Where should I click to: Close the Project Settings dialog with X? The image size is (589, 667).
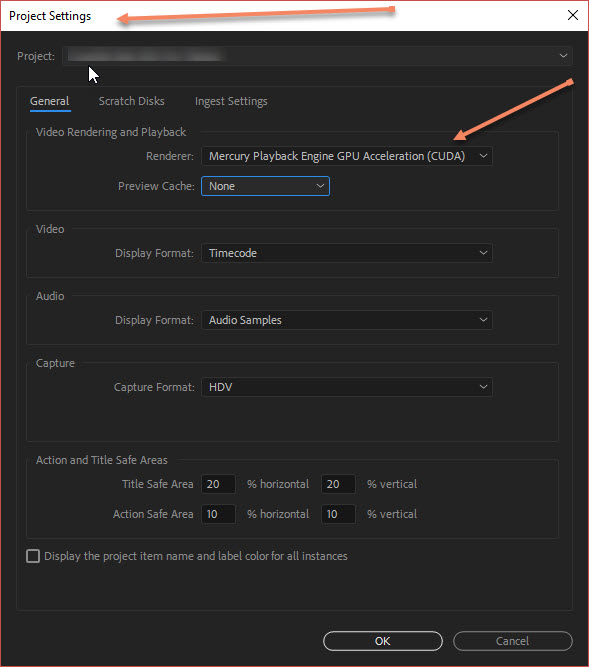pyautogui.click(x=573, y=15)
